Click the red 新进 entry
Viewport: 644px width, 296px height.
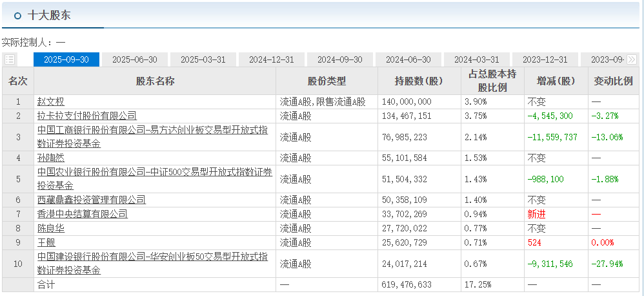tap(536, 214)
